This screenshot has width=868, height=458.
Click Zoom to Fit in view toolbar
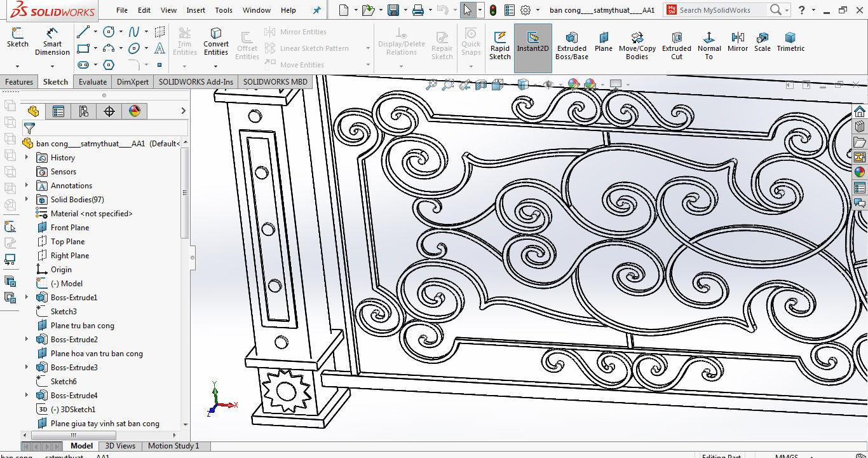coord(431,84)
